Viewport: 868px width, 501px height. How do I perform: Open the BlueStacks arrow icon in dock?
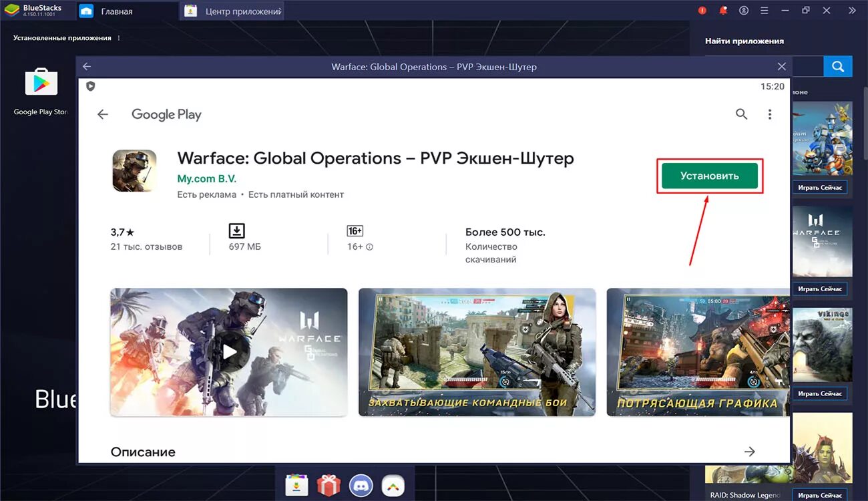click(x=393, y=485)
